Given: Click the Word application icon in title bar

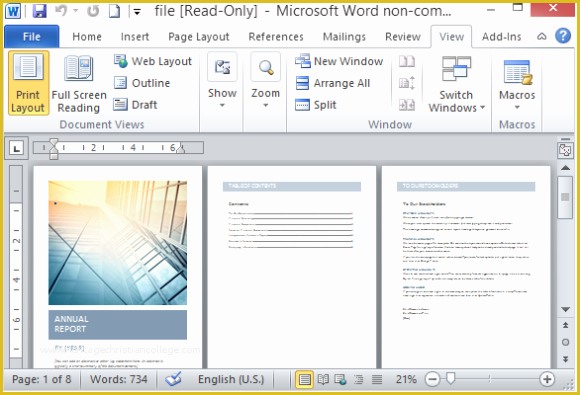Looking at the screenshot, I should 13,11.
